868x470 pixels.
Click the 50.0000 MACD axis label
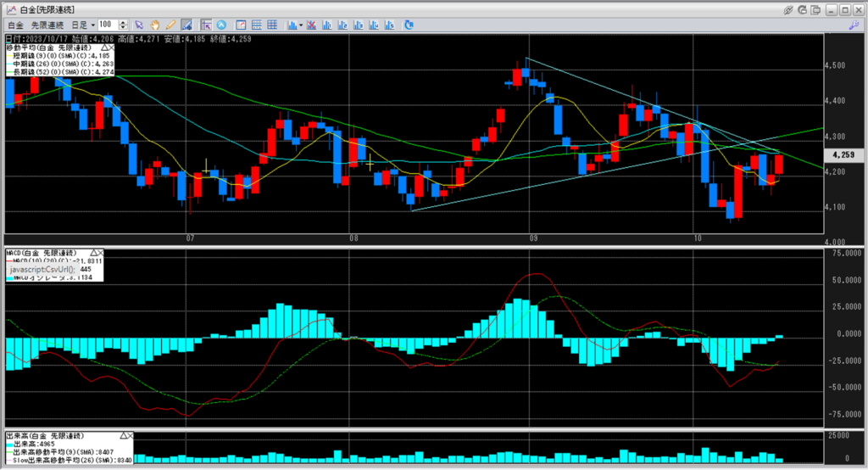847,281
